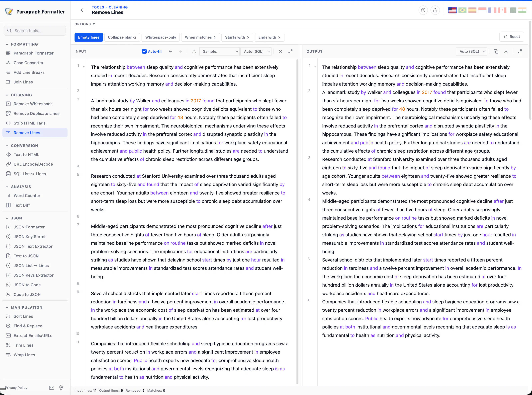Open the Ends with submenu

269,37
